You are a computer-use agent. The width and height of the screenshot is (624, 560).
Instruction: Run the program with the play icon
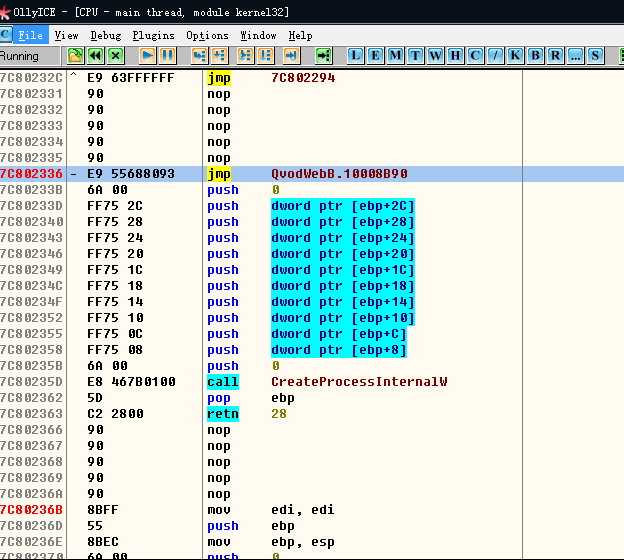click(148, 55)
